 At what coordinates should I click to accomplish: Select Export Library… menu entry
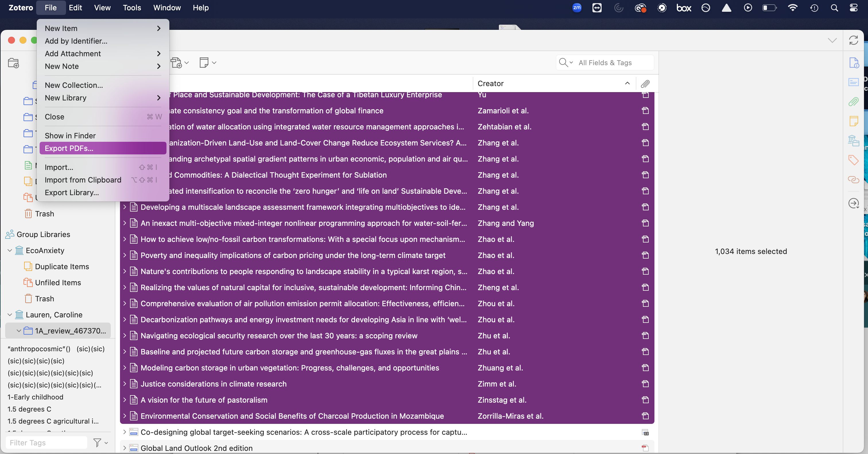click(x=72, y=192)
